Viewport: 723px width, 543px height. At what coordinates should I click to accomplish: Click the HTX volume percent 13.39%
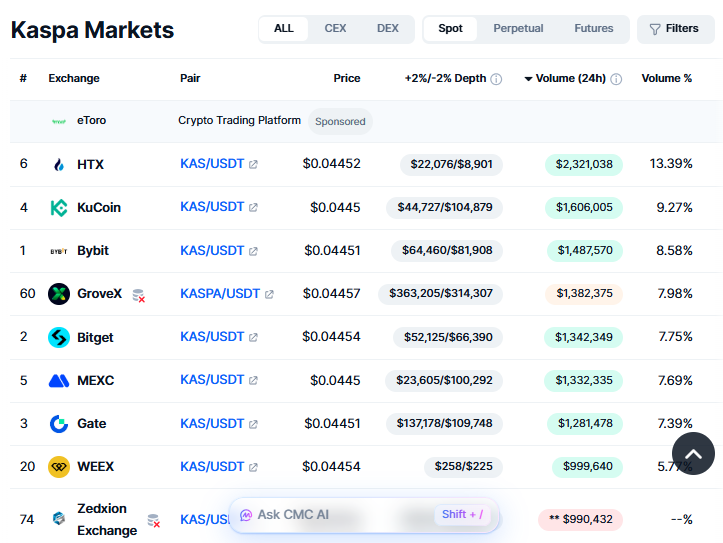click(671, 164)
